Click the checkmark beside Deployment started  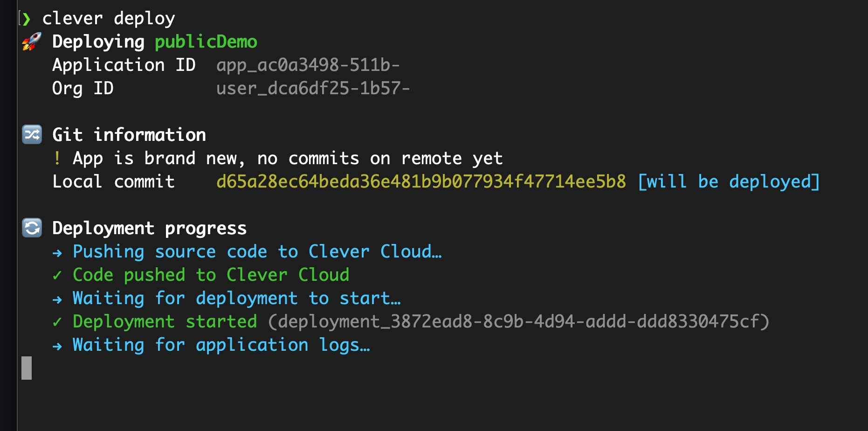coord(57,322)
